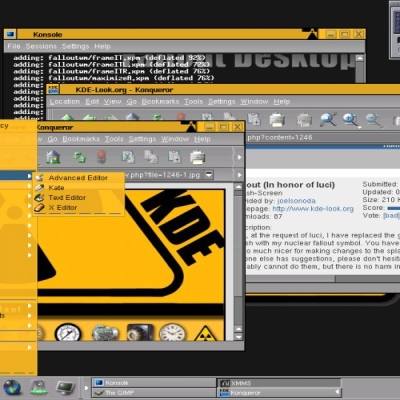Open Tools menu in front Konqueror window
This screenshot has width=400, height=400.
pos(114,139)
